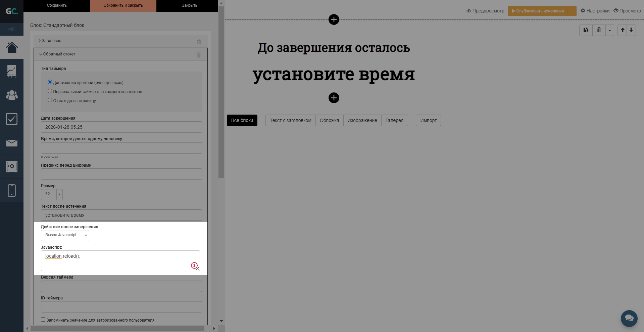644x332 pixels.
Task: Select the Галерея block tab
Action: 394,120
